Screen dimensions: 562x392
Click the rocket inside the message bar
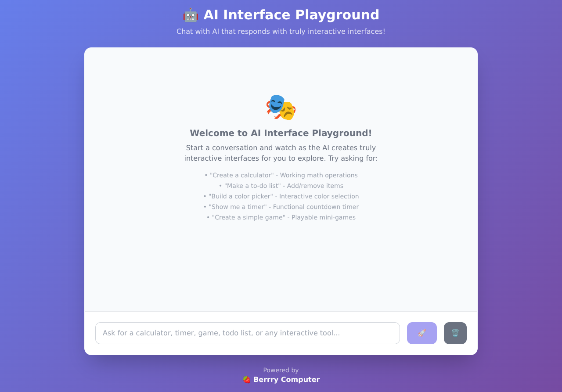[x=421, y=333]
